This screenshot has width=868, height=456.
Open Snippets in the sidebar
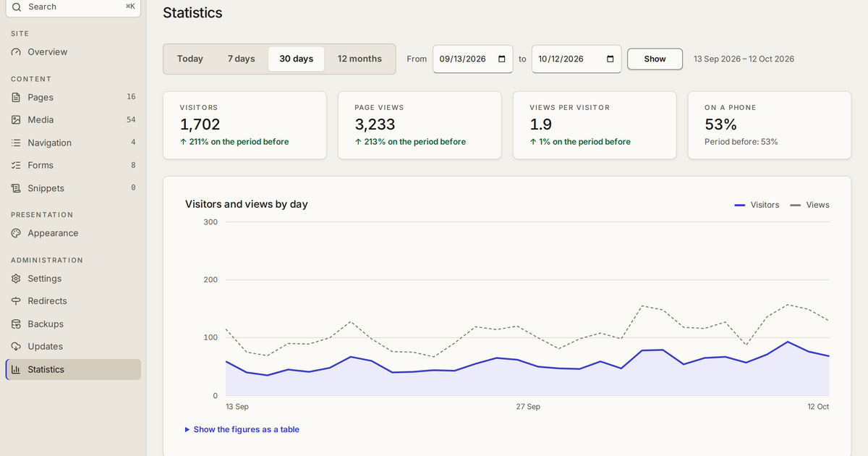click(x=73, y=188)
